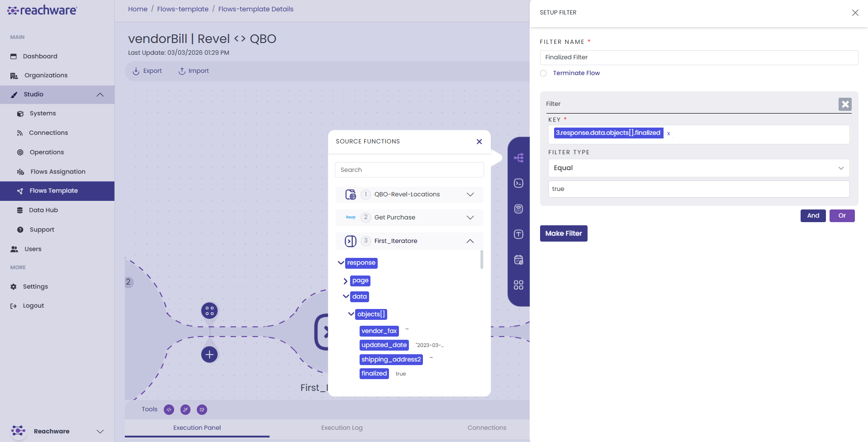Screen dimensions: 868x442
Task: Open Data Hub
Action: click(43, 210)
